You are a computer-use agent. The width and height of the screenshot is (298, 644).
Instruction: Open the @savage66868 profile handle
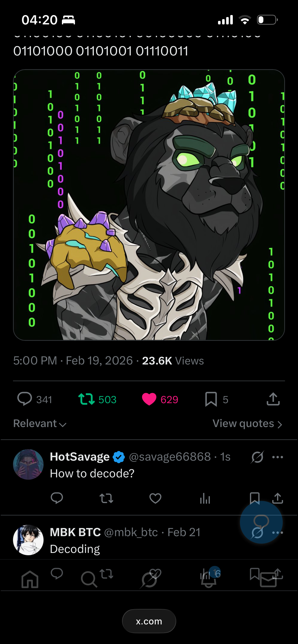[x=170, y=457]
